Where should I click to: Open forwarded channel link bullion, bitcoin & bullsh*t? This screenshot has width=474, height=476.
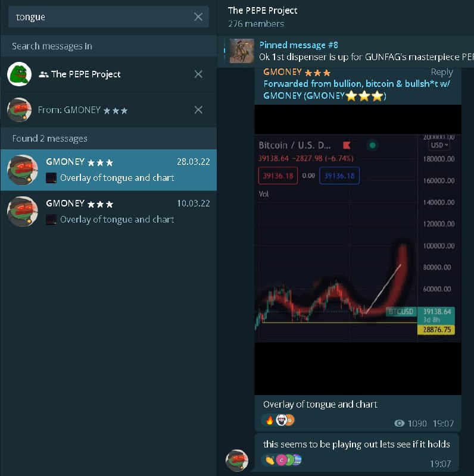click(357, 90)
